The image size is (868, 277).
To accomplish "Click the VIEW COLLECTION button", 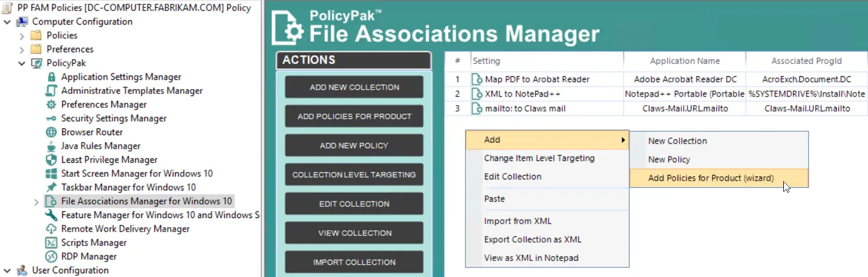I will (354, 233).
